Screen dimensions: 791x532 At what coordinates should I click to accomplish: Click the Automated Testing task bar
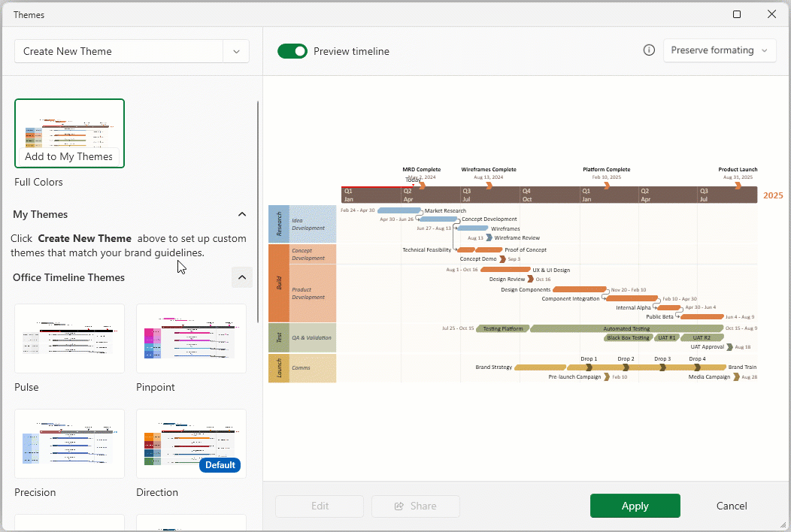coord(626,328)
